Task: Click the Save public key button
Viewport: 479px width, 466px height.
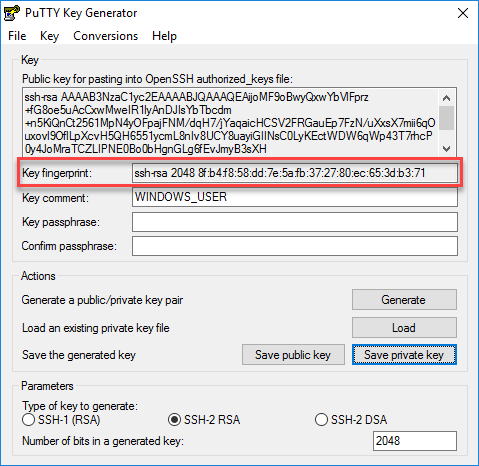Action: tap(293, 355)
